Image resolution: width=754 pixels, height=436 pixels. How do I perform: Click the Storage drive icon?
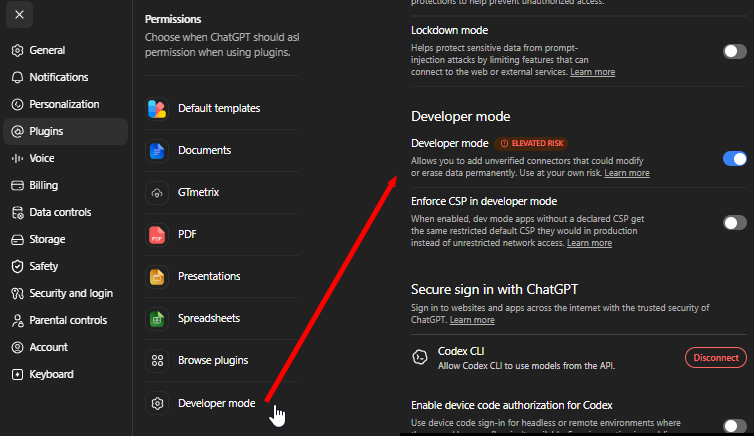pos(17,239)
